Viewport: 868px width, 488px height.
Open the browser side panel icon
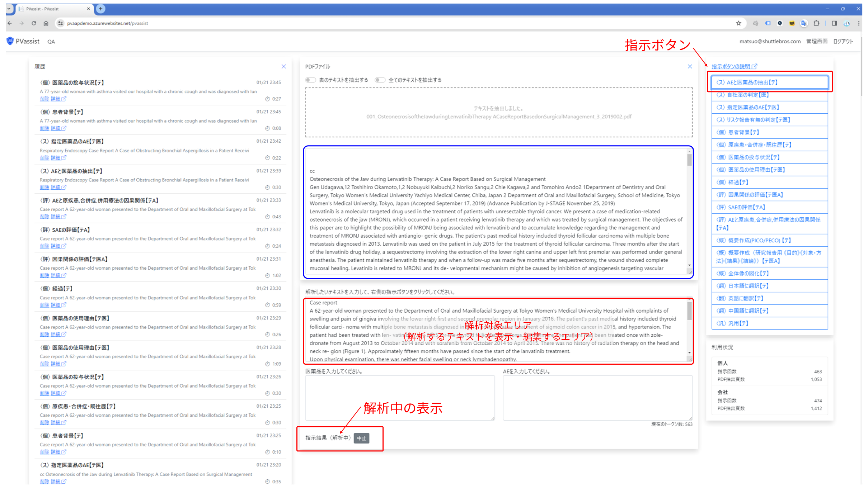[834, 23]
